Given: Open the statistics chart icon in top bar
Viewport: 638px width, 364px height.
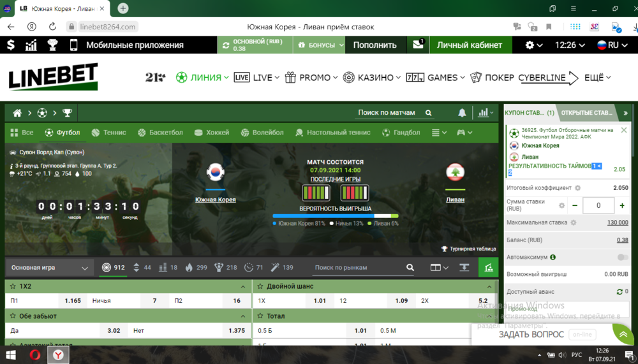Looking at the screenshot, I should (x=31, y=45).
